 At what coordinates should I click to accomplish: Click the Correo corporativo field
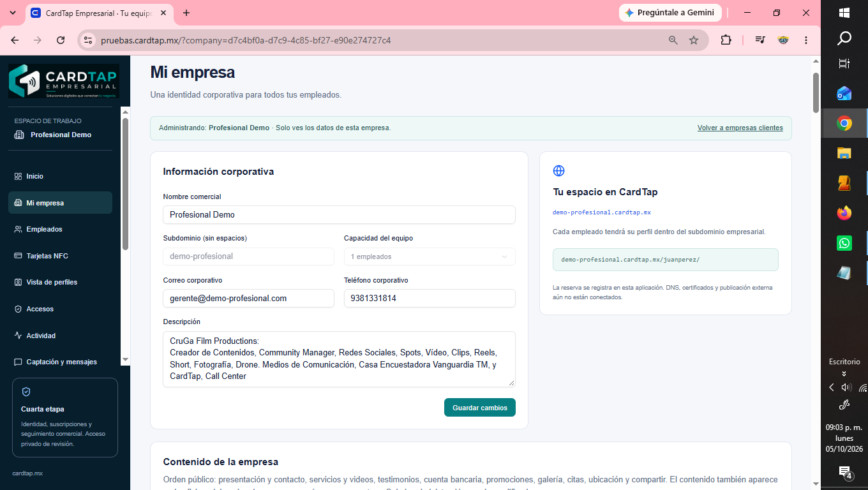(x=248, y=298)
